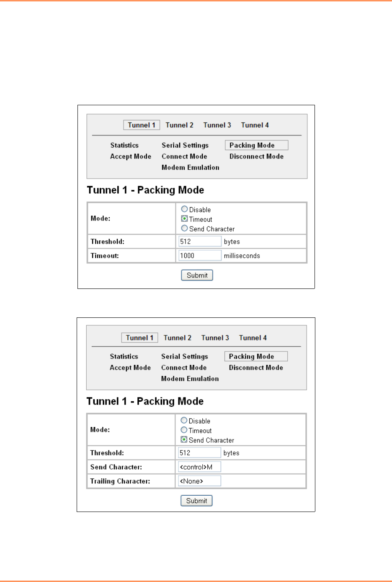Switch to Tunnel 2 in the top panel

tap(179, 125)
